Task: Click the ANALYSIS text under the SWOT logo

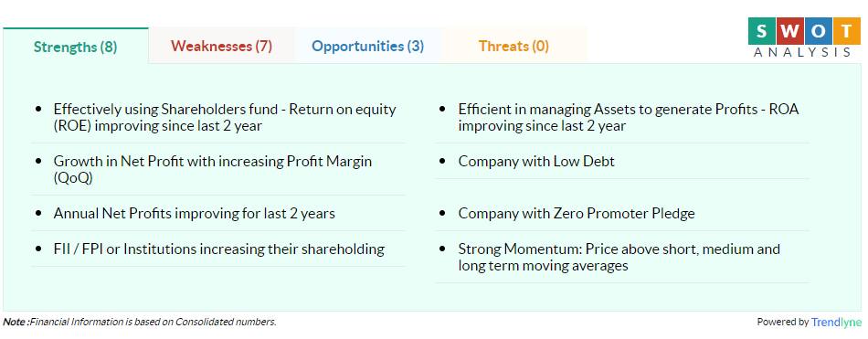Action: pyautogui.click(x=802, y=51)
